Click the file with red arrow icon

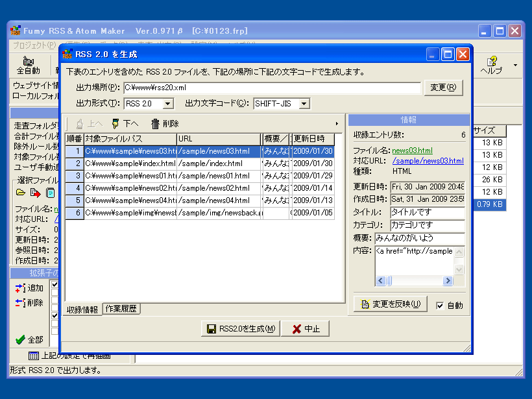(35, 193)
